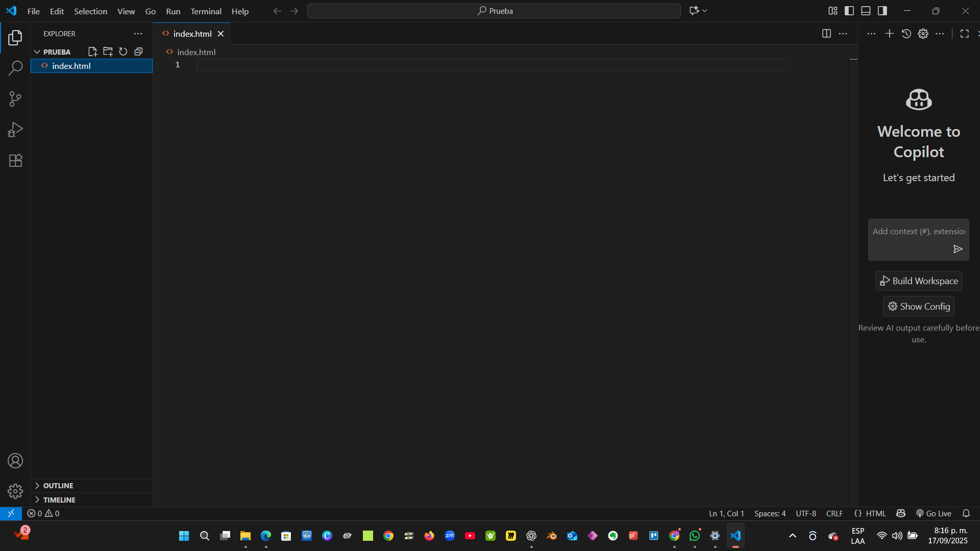Open the Extensions view
This screenshot has height=551, width=980.
(x=15, y=161)
